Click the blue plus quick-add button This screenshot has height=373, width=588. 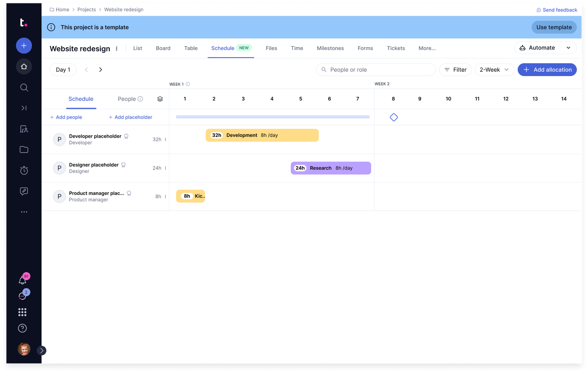pyautogui.click(x=24, y=46)
